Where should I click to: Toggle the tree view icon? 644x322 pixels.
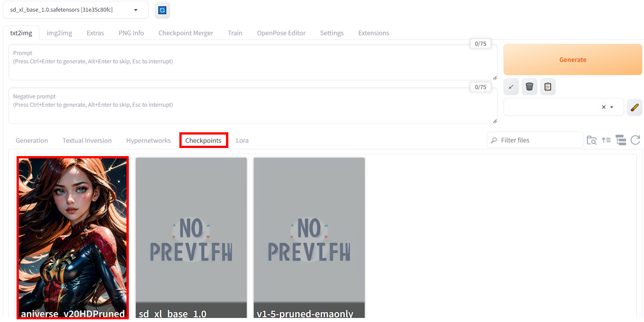621,140
